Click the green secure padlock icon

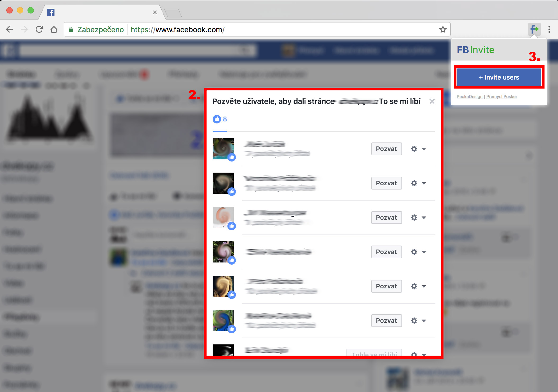tap(71, 30)
